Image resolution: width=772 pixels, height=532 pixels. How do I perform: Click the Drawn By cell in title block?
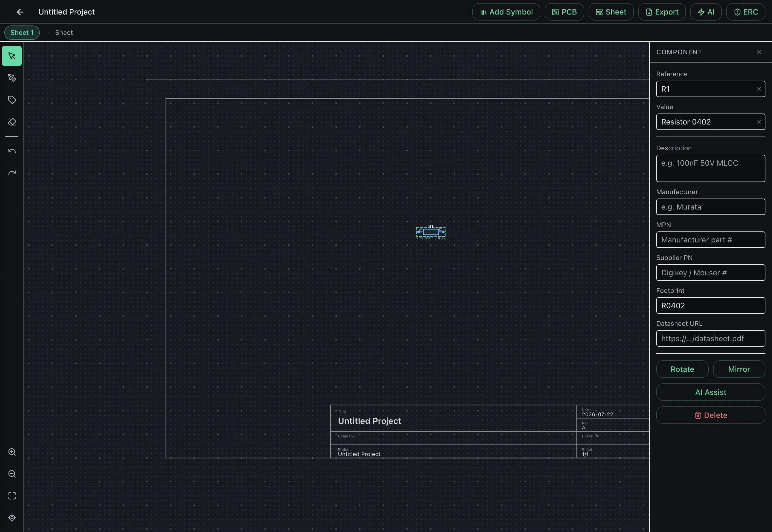(612, 438)
